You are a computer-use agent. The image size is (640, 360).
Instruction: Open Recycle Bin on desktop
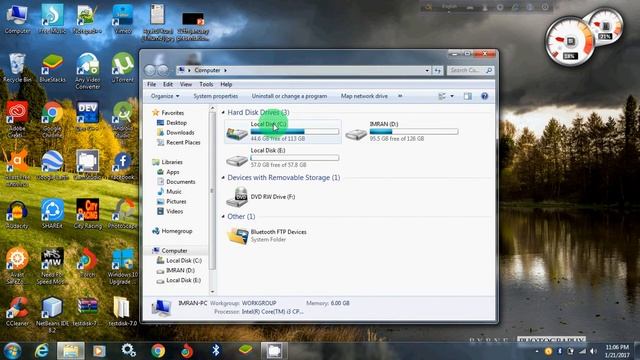[17, 67]
